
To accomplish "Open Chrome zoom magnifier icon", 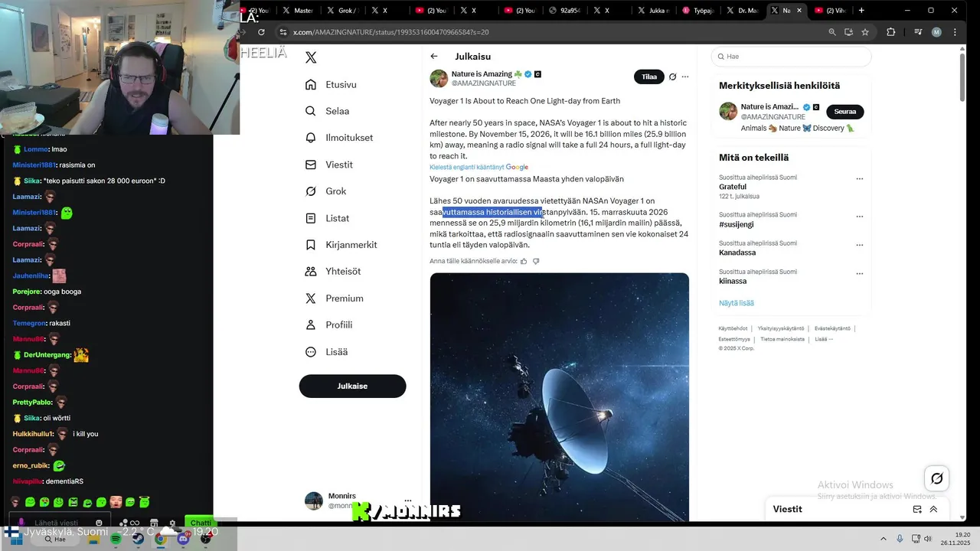I will pyautogui.click(x=832, y=32).
